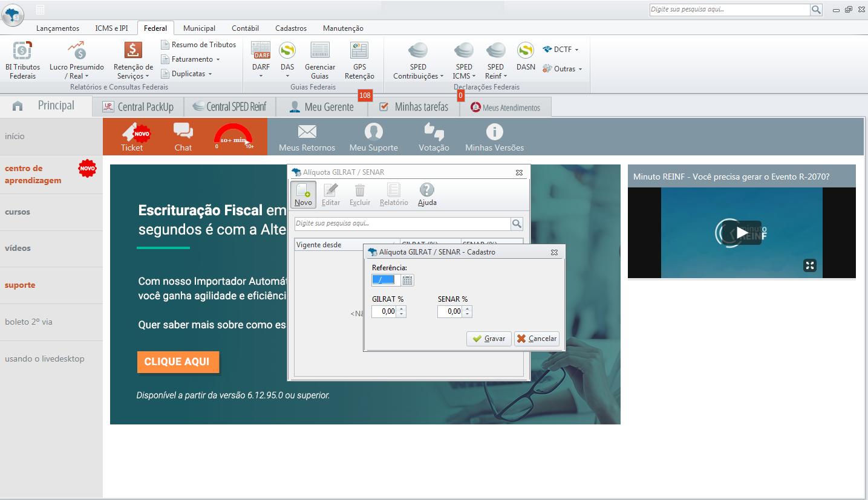Click Novo in Alíquota GILRAT window
This screenshot has width=868, height=500.
(x=303, y=195)
